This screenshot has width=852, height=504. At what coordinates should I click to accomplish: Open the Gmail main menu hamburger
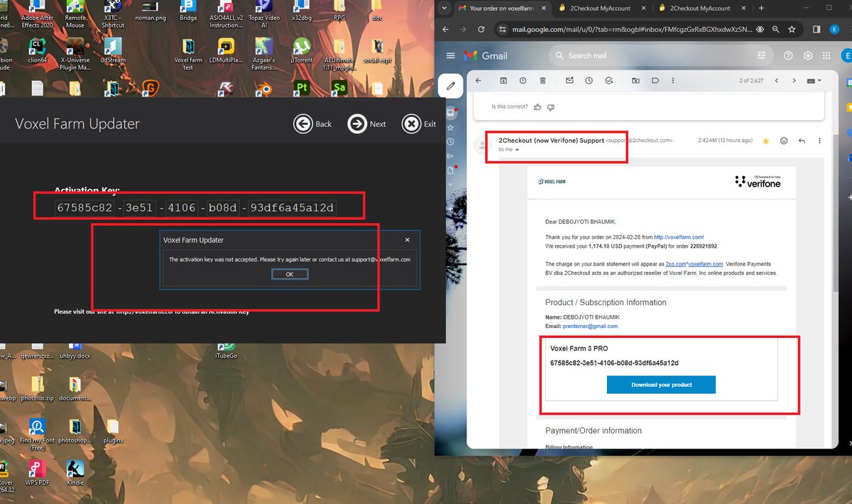[x=450, y=55]
